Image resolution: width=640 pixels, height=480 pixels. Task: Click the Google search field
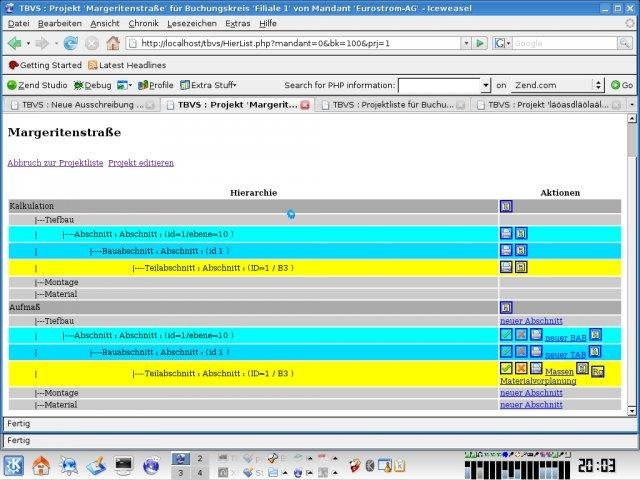click(x=564, y=43)
